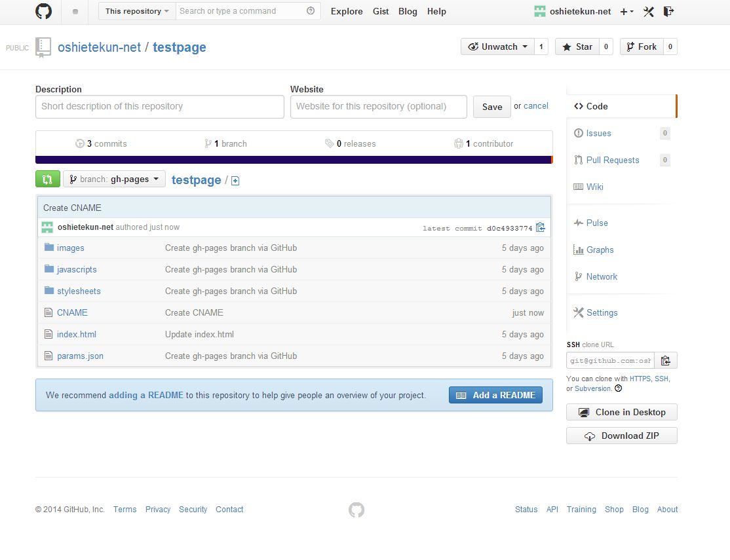This screenshot has height=560, width=730.
Task: Focus the Description input field
Action: (x=160, y=107)
